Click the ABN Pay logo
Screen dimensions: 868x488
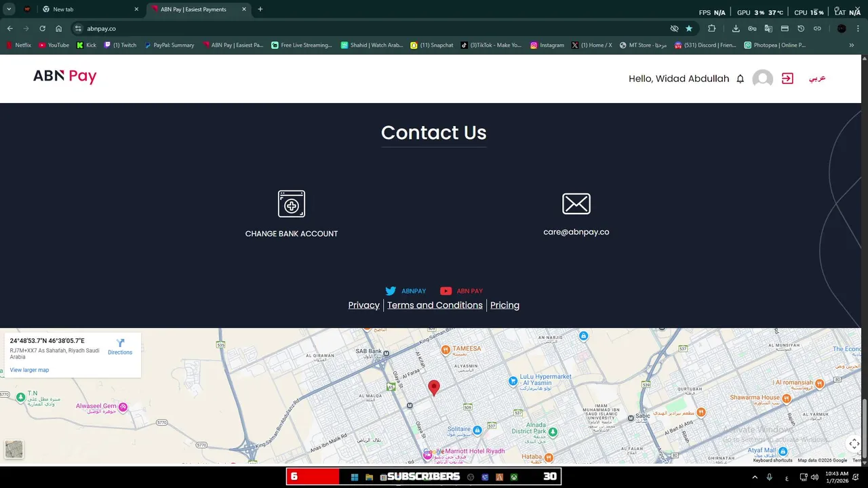tap(65, 76)
